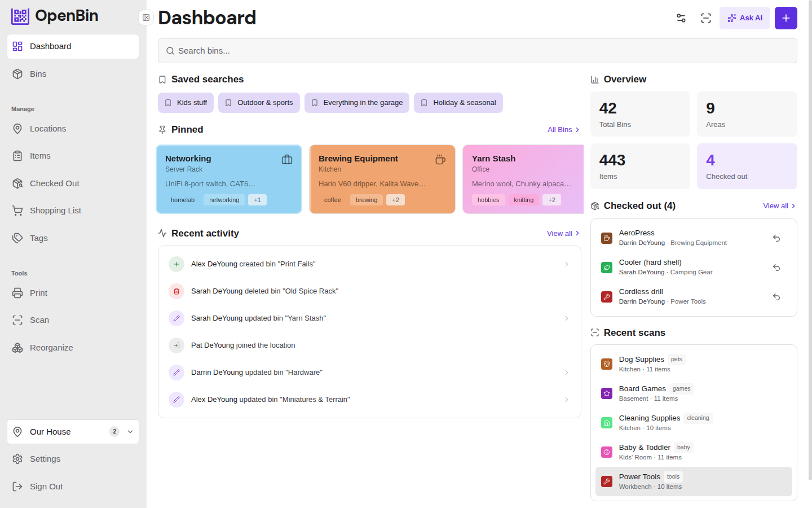Click the pink Baby & Toddler bin icon
The image size is (812, 508).
click(x=607, y=452)
